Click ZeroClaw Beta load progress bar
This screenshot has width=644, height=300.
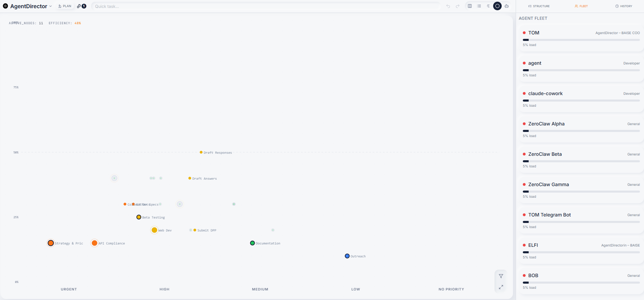581,161
